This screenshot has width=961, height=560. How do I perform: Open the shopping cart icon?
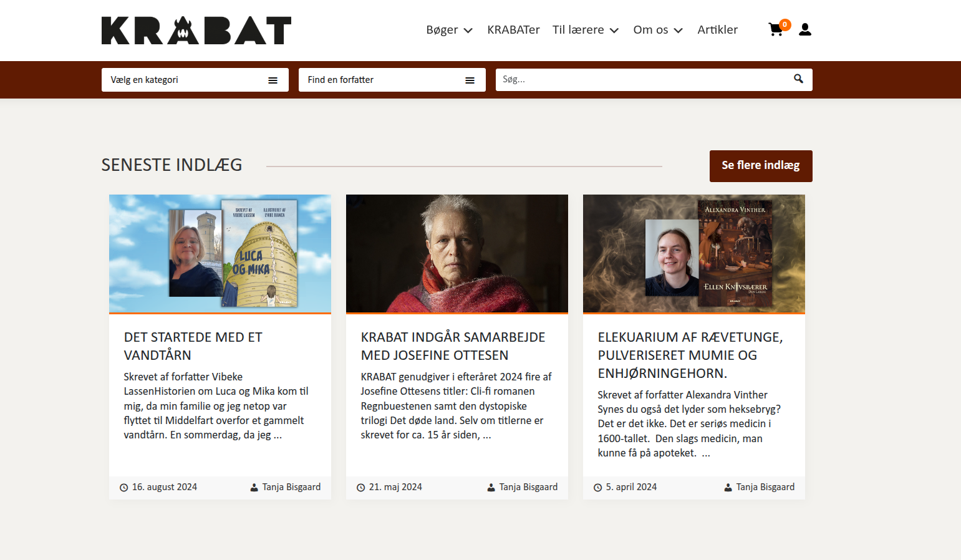pos(776,29)
